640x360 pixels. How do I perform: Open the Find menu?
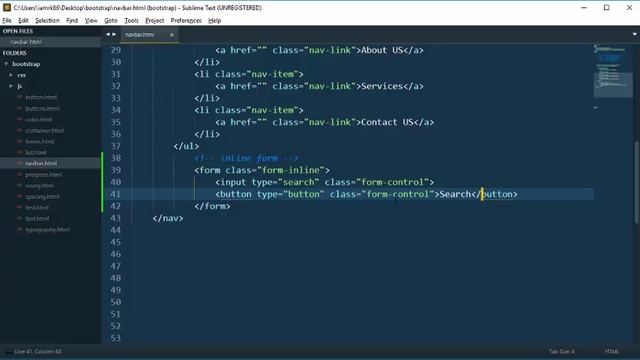point(72,20)
